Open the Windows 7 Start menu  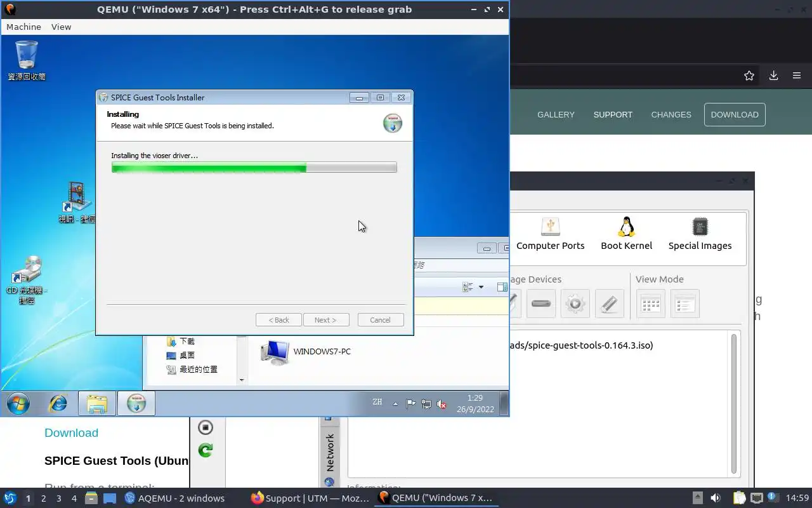[x=18, y=403]
